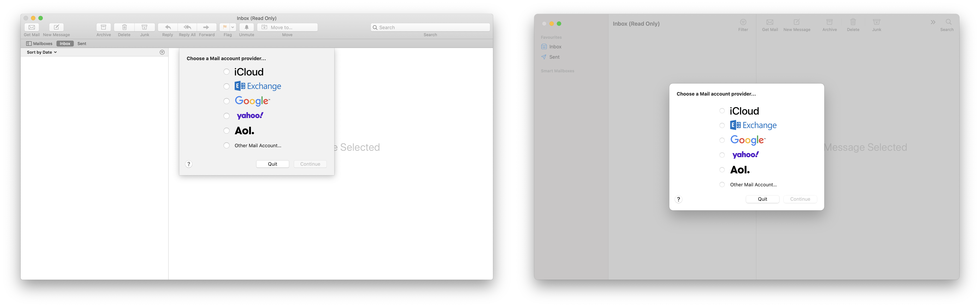Click Junk toolbar icon in left window
This screenshot has width=980, height=307.
point(145,27)
